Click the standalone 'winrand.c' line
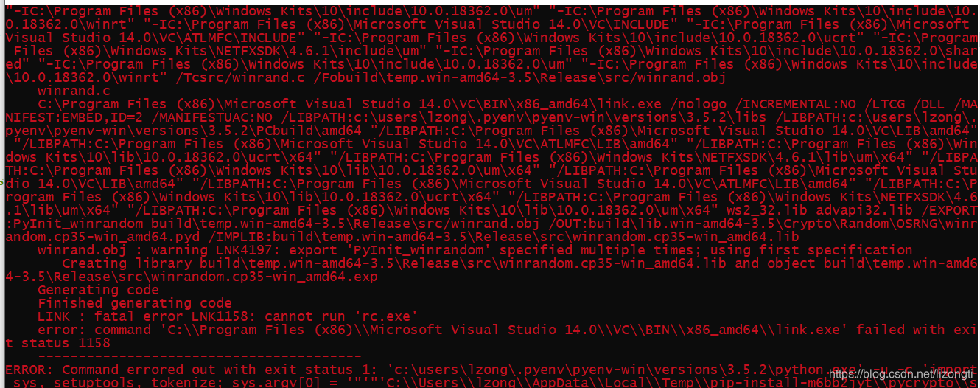The height and width of the screenshot is (388, 980). 74,91
